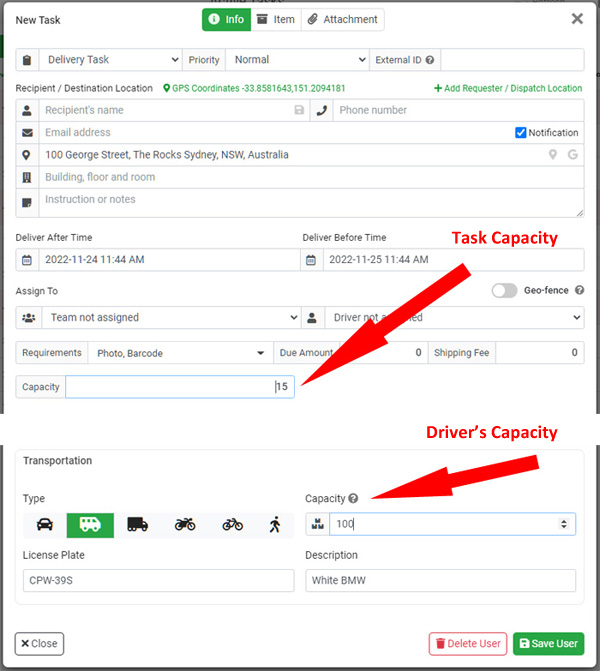The width and height of the screenshot is (600, 671).
Task: Click the Capacity spinner arrows
Action: tap(564, 524)
